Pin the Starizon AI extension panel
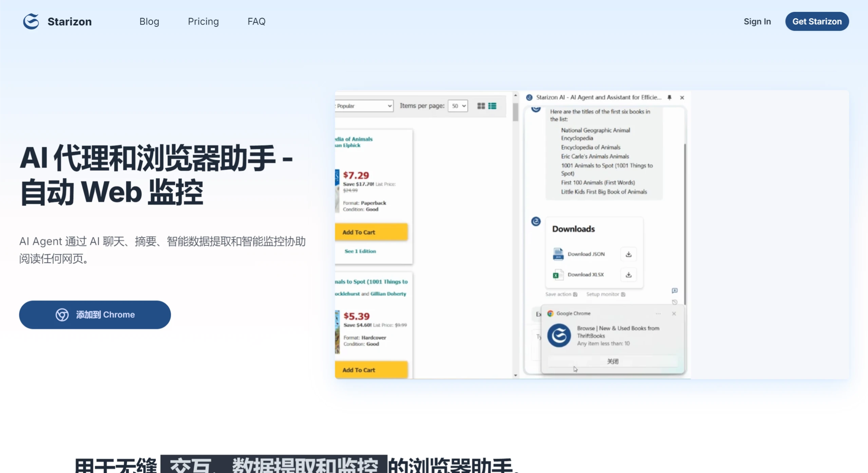Screen dimensions: 868x473 669,97
